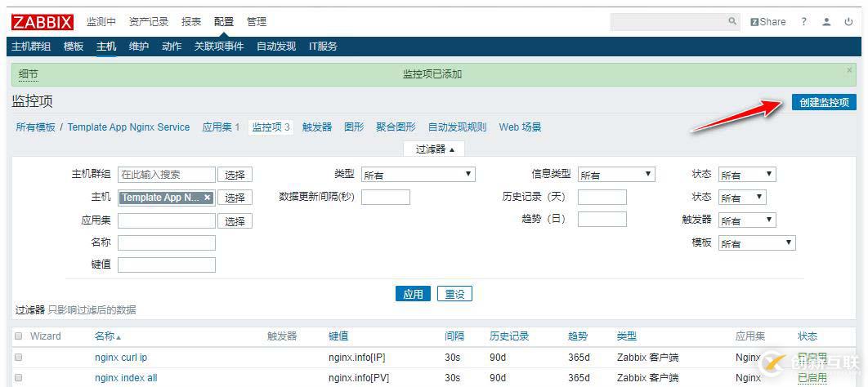Go to 主机群组 submenu

(x=31, y=47)
